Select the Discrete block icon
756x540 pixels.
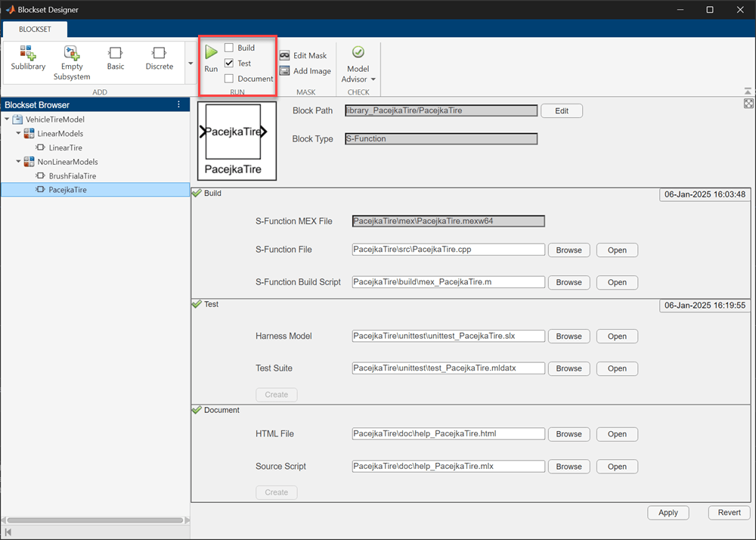tap(159, 53)
